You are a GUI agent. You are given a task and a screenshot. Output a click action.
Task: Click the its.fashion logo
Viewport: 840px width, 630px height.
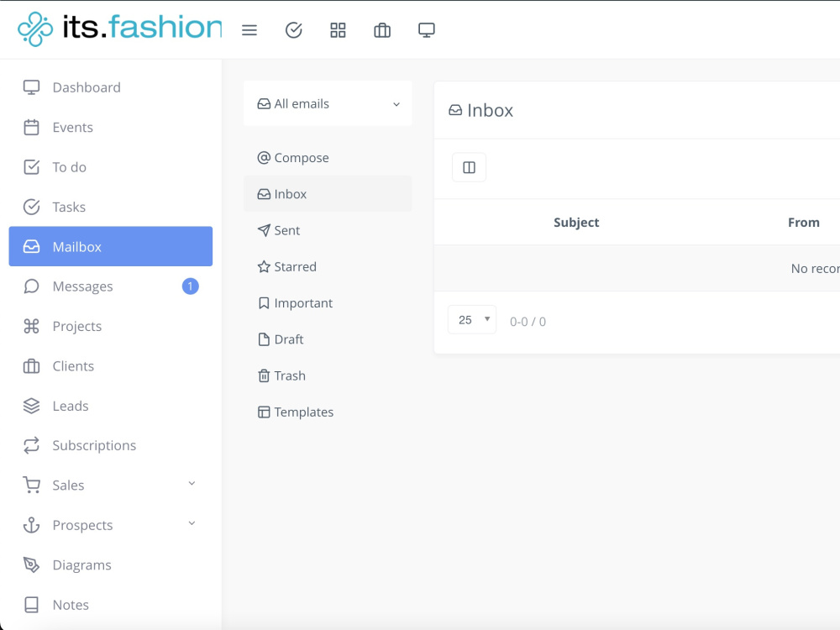click(x=120, y=29)
